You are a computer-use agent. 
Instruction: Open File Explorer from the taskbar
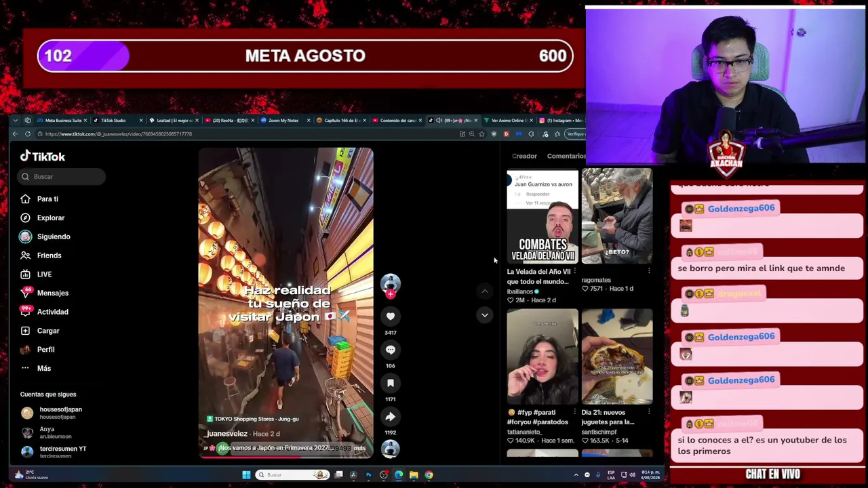click(414, 475)
